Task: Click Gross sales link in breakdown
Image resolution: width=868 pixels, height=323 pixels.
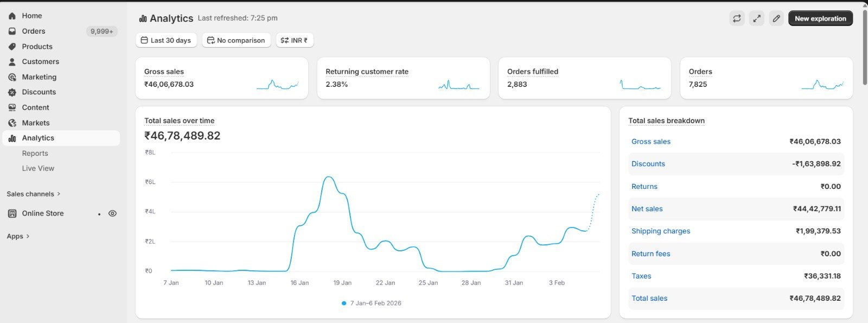Action: [651, 142]
